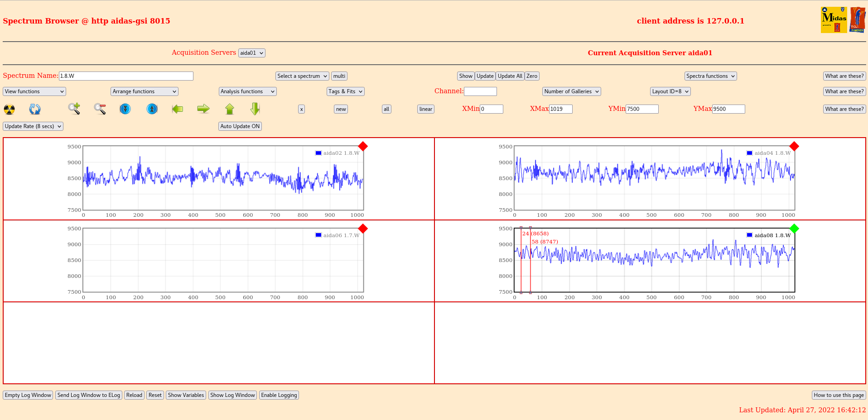Click the green up arrow icon

230,109
